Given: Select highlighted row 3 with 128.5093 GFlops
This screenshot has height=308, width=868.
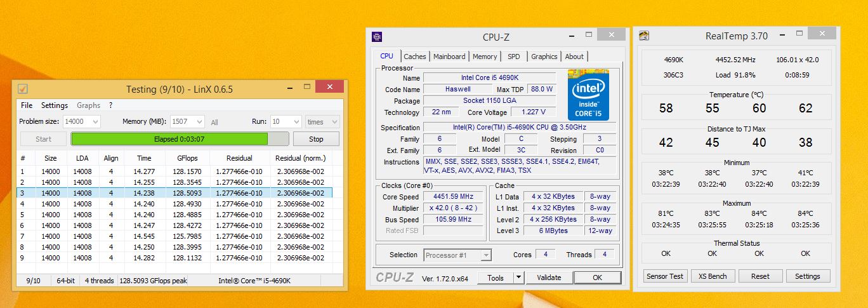Looking at the screenshot, I should pos(174,193).
